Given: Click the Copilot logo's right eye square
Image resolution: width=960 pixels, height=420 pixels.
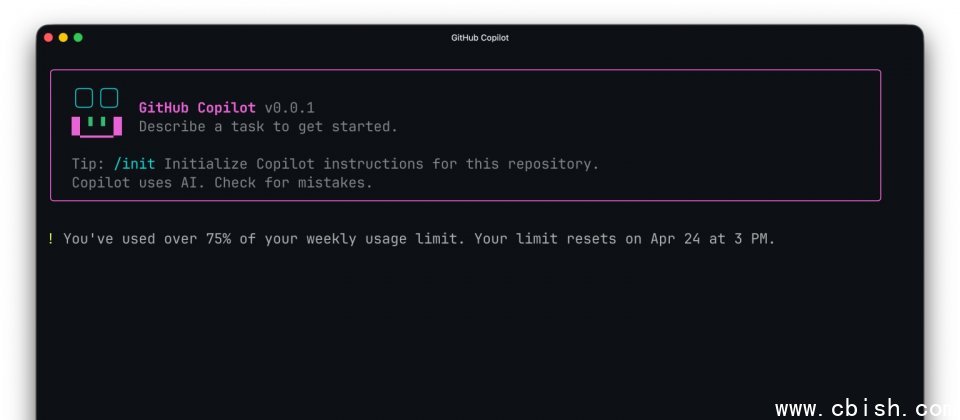Looking at the screenshot, I should [109, 98].
